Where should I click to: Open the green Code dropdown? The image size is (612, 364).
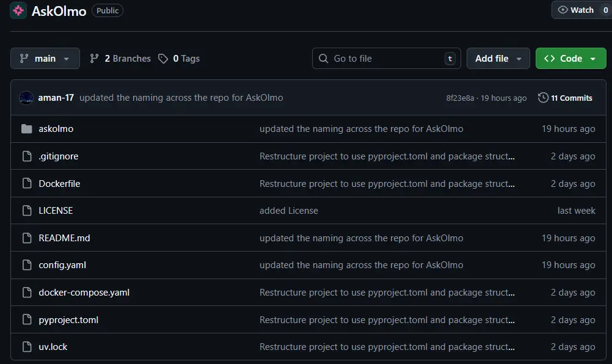tap(570, 59)
